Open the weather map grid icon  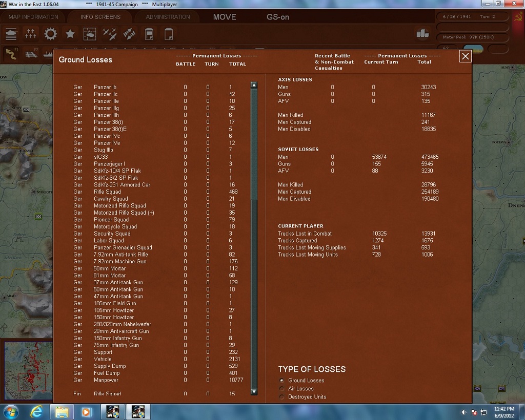point(90,34)
